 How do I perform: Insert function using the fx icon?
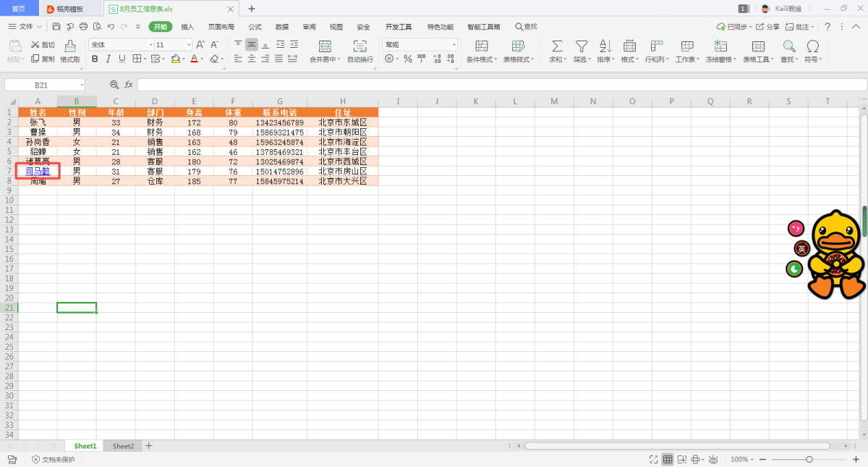(x=129, y=85)
